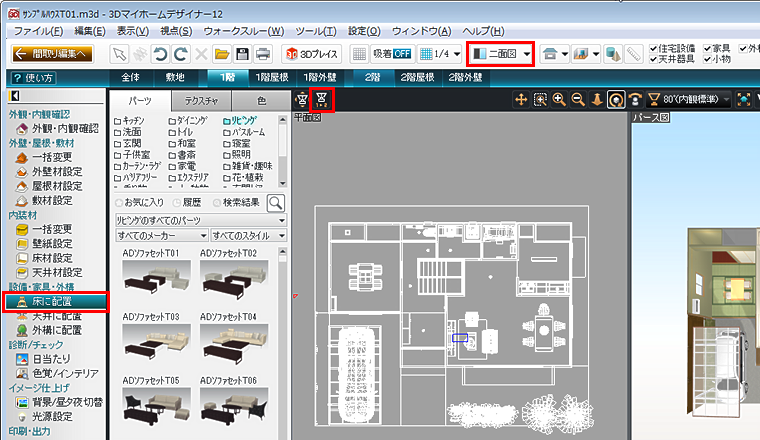Toggle the 住宅設備 checkbox
Screen dimensions: 760x440
pos(653,47)
